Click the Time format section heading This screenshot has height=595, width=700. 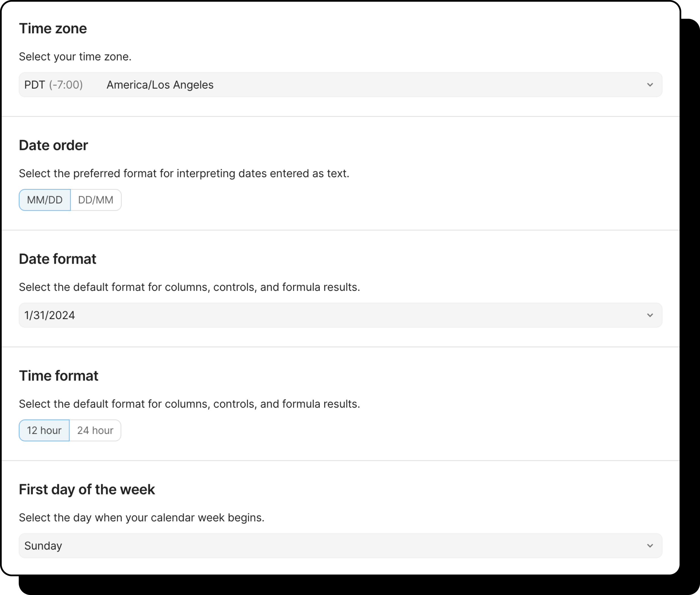pyautogui.click(x=59, y=375)
